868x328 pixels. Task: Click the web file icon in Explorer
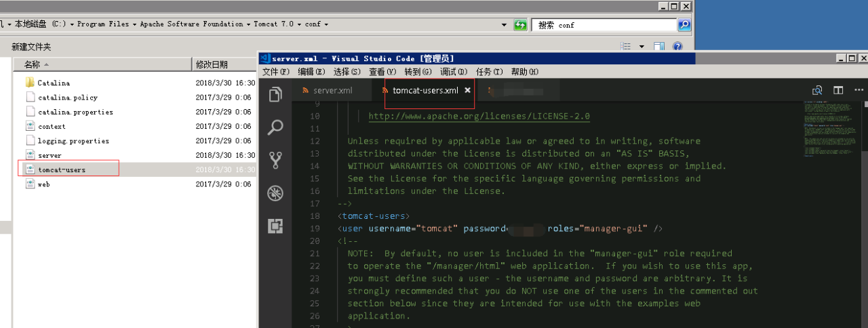tap(30, 184)
